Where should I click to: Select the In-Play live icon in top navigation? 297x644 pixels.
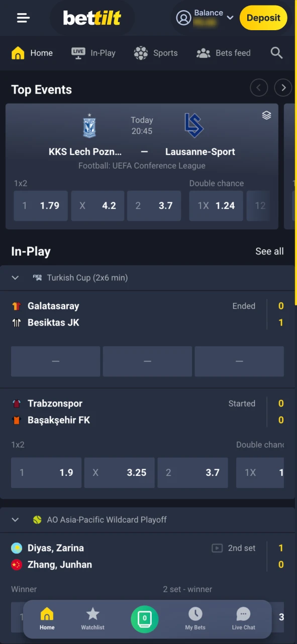tap(78, 52)
